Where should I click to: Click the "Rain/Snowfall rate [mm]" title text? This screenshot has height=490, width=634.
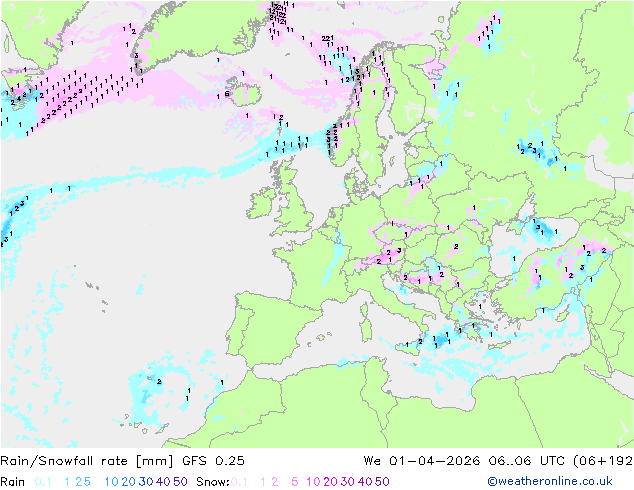[x=87, y=461]
